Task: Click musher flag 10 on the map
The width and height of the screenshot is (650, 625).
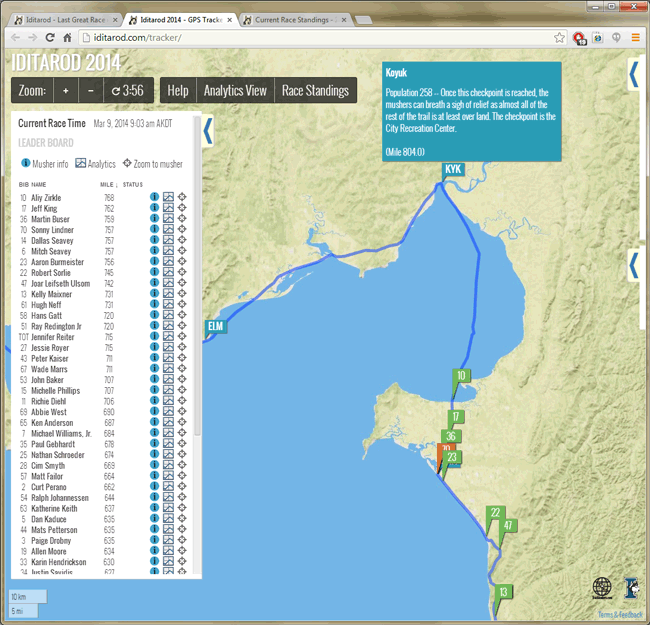Action: (461, 376)
